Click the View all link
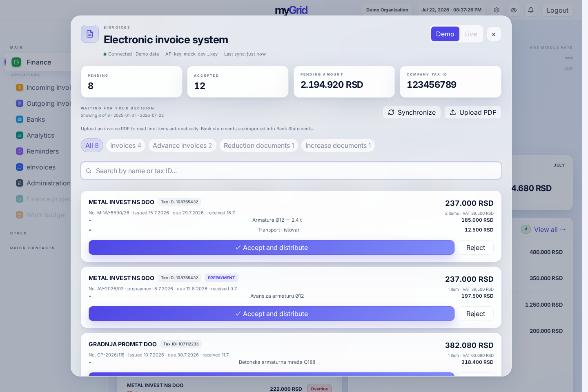Screen dimensions: 588x392 coord(550,229)
